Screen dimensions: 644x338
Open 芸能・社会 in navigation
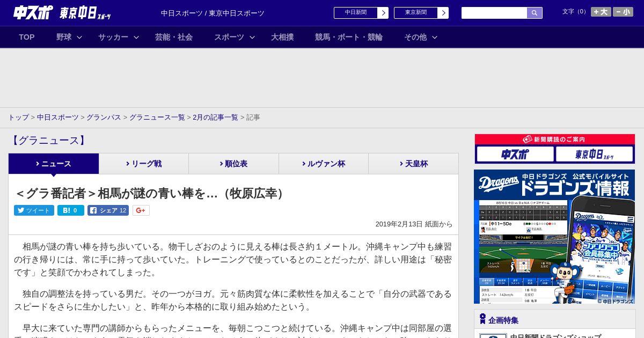tap(174, 37)
